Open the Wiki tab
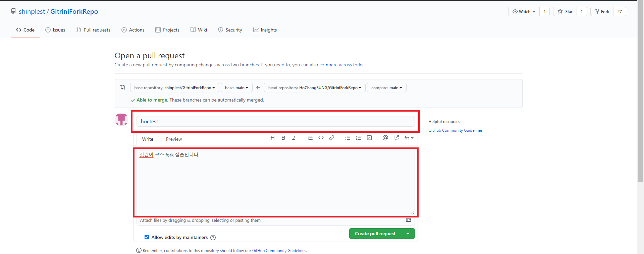 pyautogui.click(x=199, y=30)
